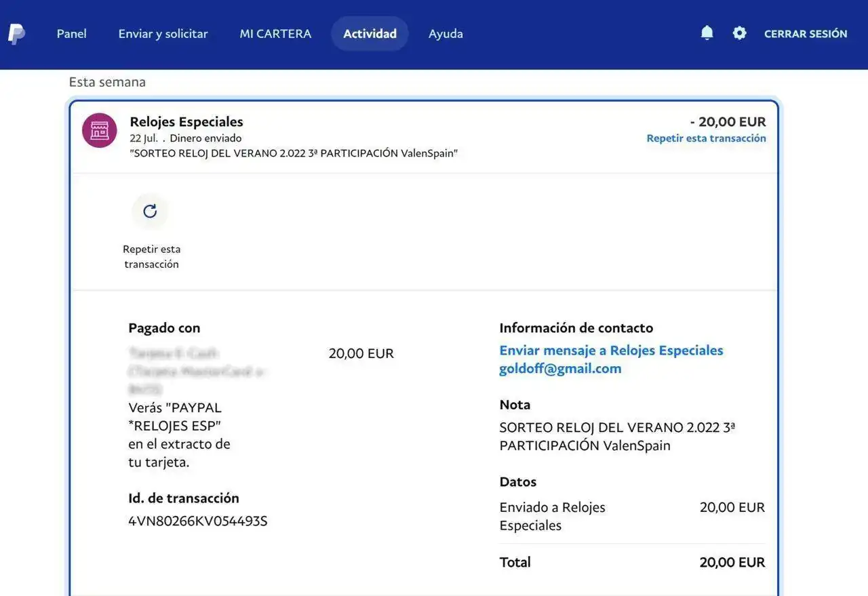Click the goldoff@gmail.com email link
Image resolution: width=868 pixels, height=596 pixels.
click(560, 369)
